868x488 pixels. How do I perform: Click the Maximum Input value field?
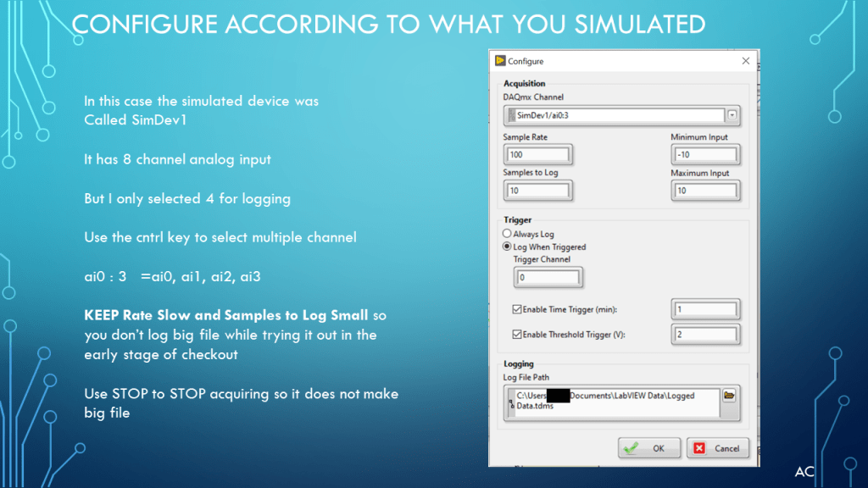(705, 191)
